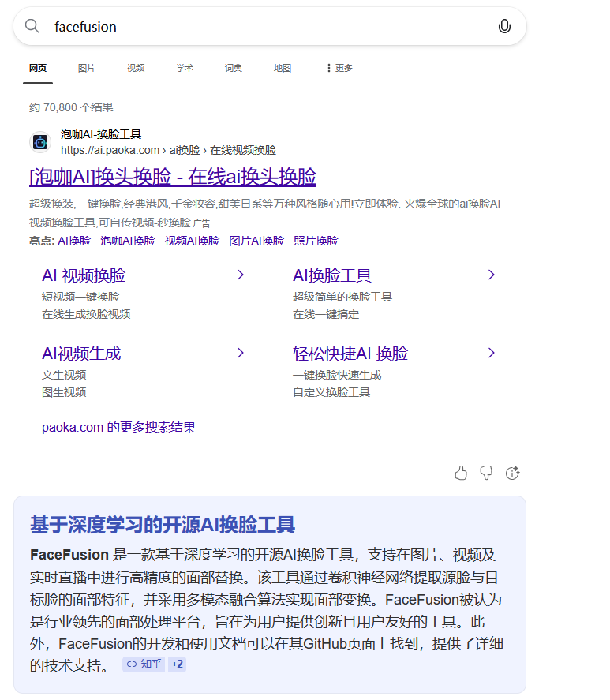The height and width of the screenshot is (700, 610).
Task: Switch to 地图 tab
Action: (x=283, y=68)
